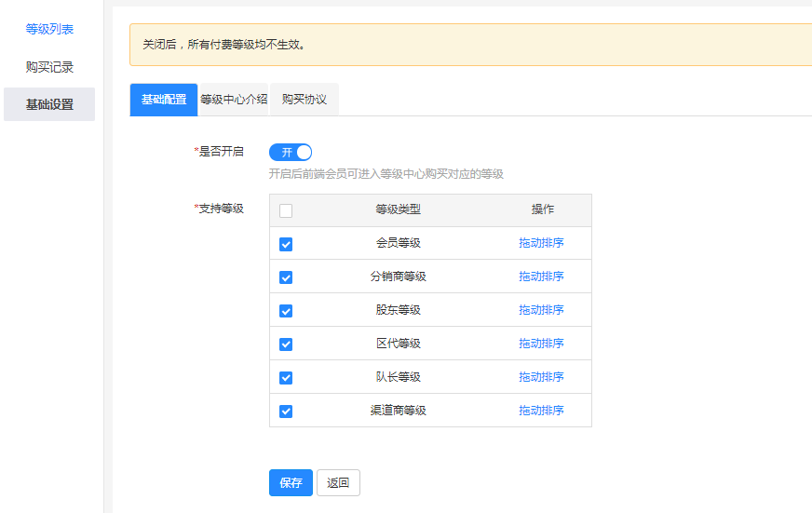The height and width of the screenshot is (513, 812).
Task: Uncheck the 队长等级 checkbox
Action: click(x=286, y=378)
